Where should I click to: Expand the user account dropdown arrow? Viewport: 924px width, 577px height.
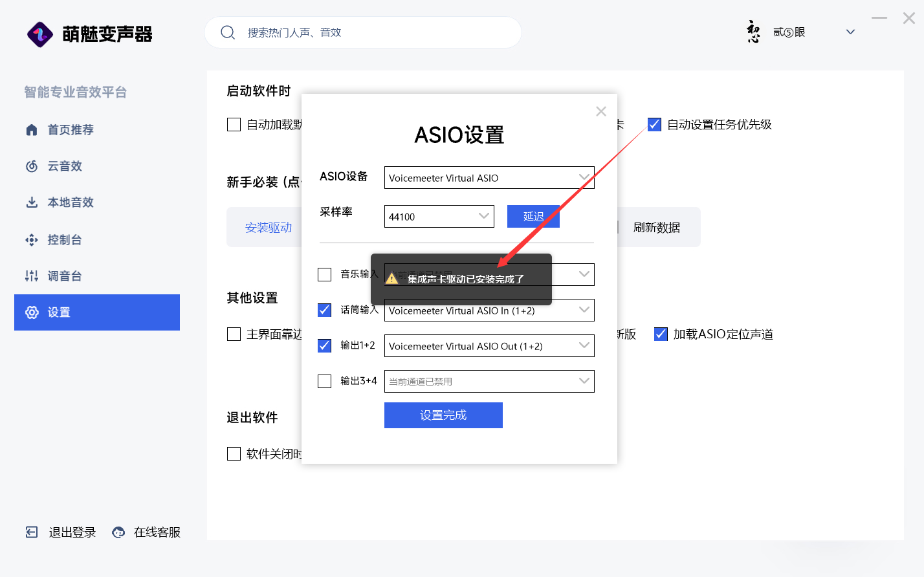[x=850, y=32]
